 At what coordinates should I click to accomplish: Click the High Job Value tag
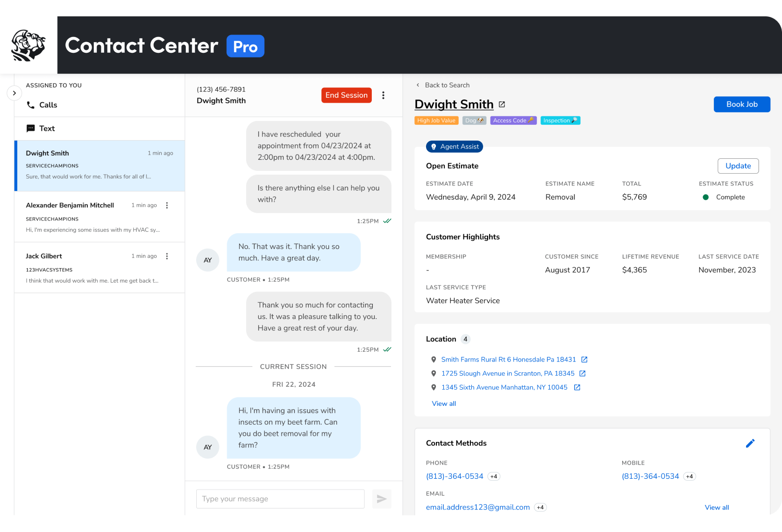436,121
